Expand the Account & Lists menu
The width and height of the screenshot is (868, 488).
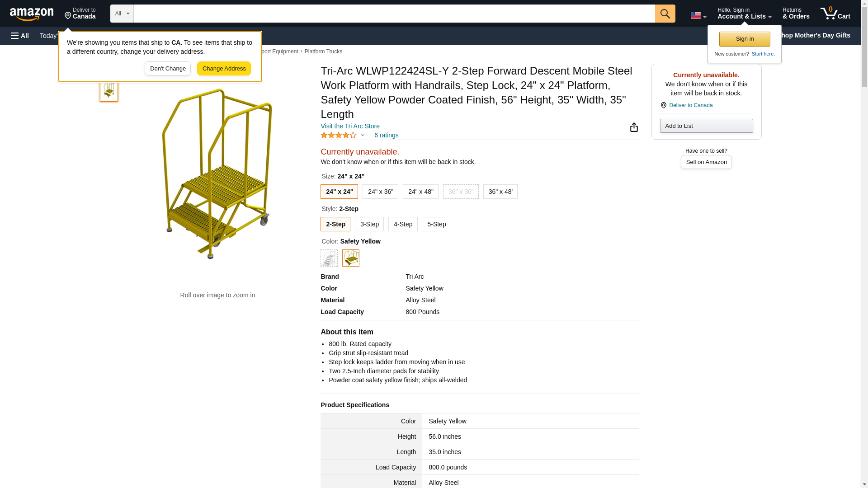click(744, 14)
